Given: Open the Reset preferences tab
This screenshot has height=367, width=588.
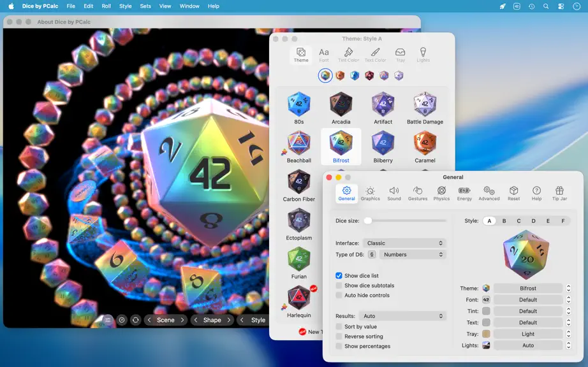Looking at the screenshot, I should coord(514,193).
